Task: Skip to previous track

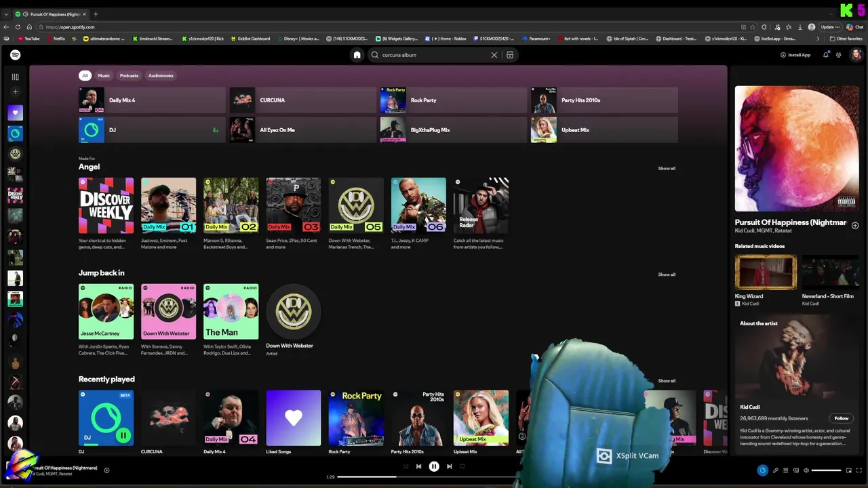Action: point(418,466)
